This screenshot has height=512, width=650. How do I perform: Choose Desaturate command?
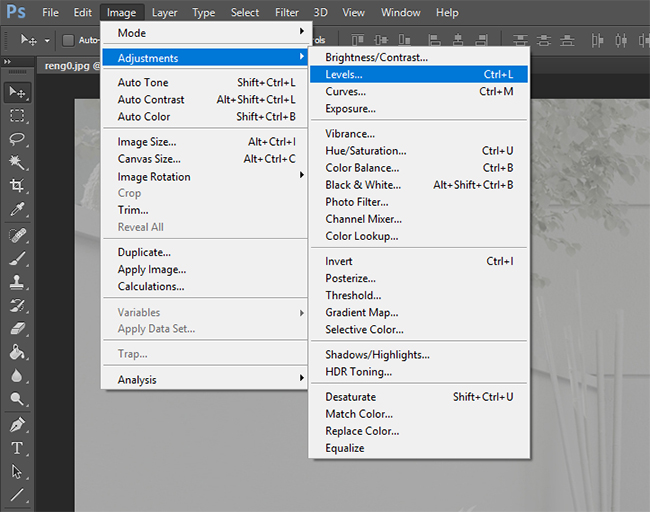click(x=419, y=397)
